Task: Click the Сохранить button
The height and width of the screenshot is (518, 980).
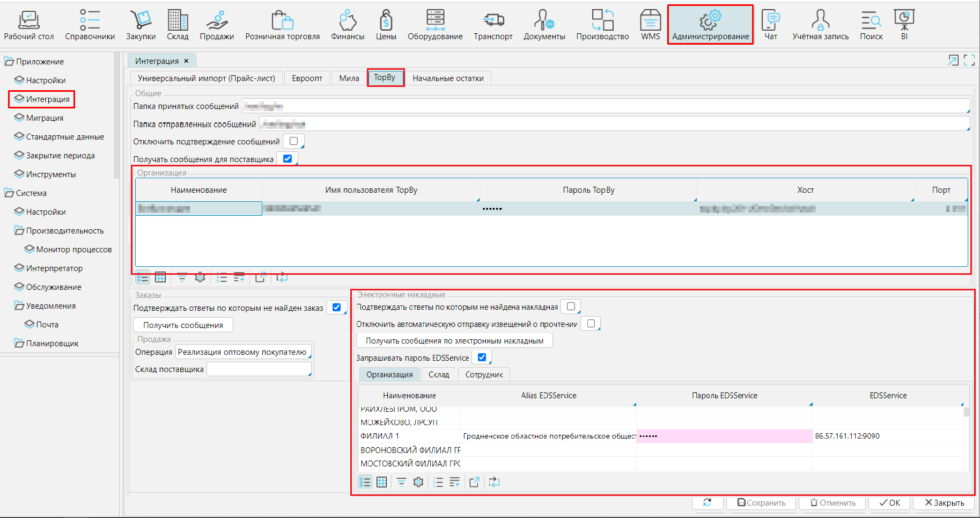Action: pos(761,503)
